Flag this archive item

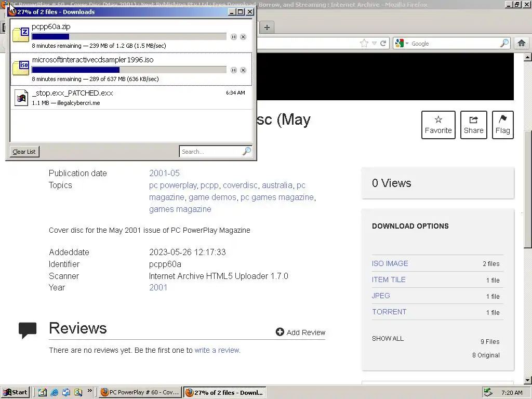pos(503,125)
